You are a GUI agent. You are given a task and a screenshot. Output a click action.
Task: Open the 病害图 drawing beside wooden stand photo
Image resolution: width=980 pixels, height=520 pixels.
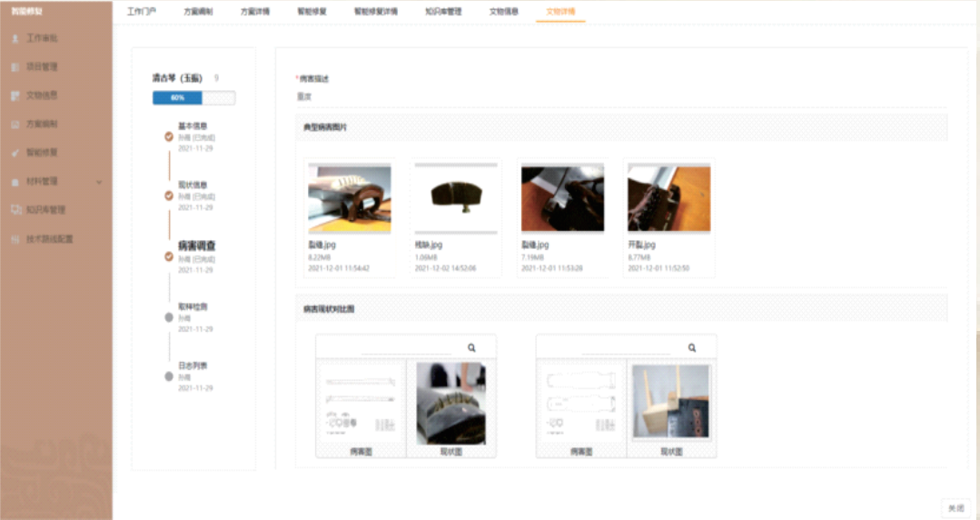click(581, 404)
